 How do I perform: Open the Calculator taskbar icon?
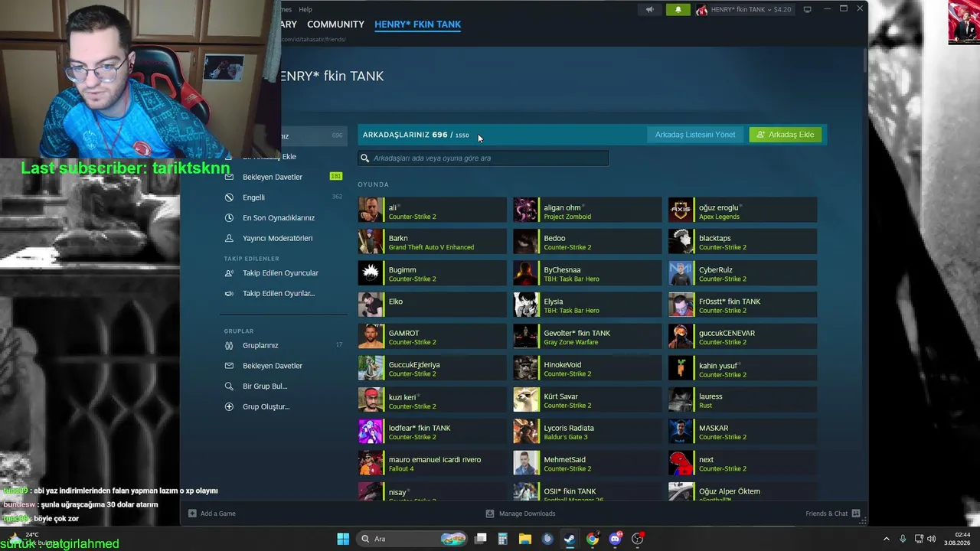tap(503, 539)
